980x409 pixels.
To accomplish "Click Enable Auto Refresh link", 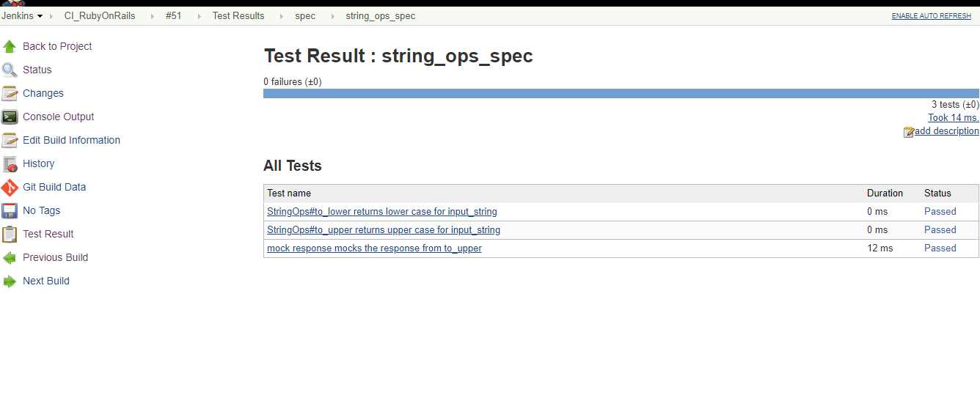I will [x=931, y=16].
